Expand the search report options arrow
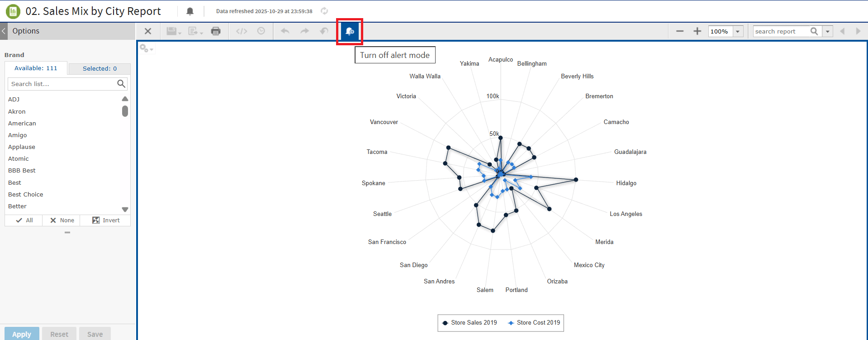The width and height of the screenshot is (868, 340). pos(828,31)
